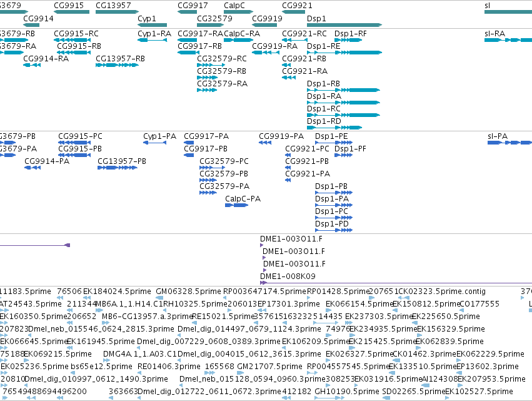The width and height of the screenshot is (532, 401).
Task: Click the Dmel_neb_015128_0594_0960.3prime label
Action: pos(253,379)
